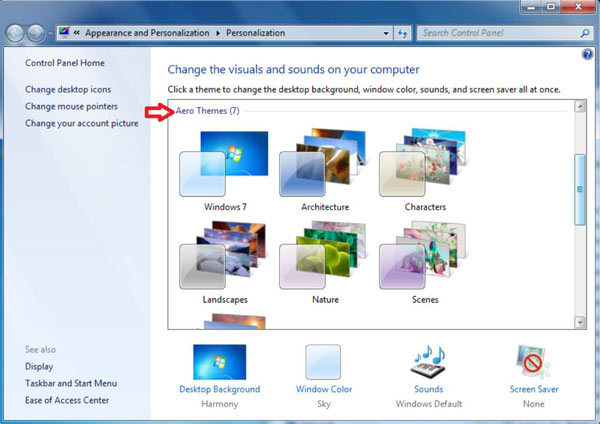Click the theme list scrollbar thumb
The width and height of the screenshot is (600, 424).
(x=580, y=189)
